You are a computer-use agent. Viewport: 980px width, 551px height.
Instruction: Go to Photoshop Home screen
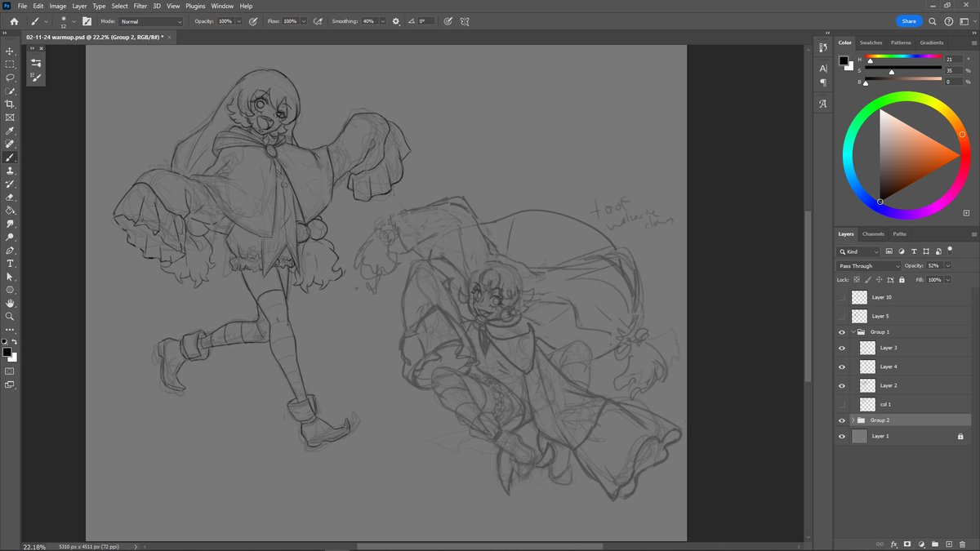coord(14,21)
